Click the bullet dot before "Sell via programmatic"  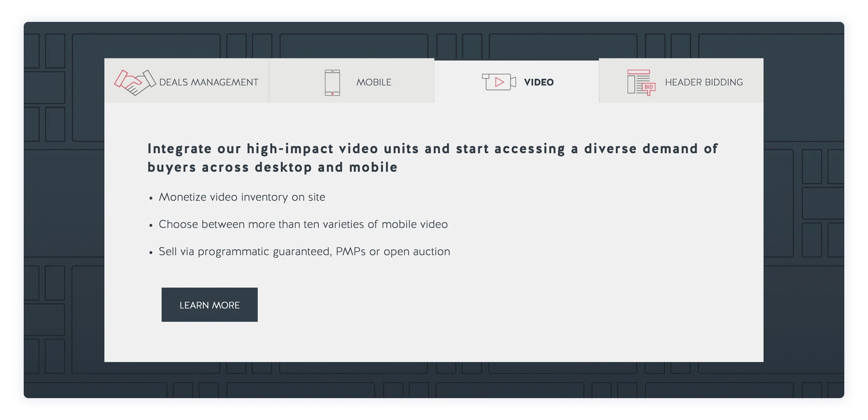click(x=151, y=253)
